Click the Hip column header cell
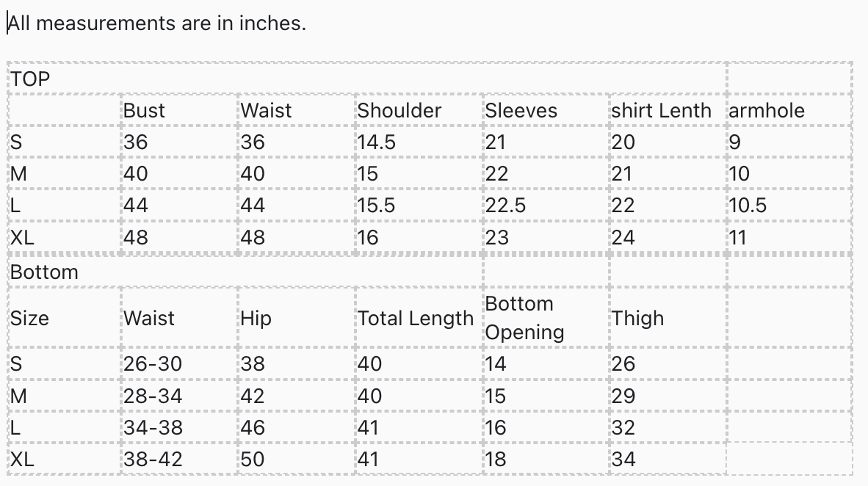Screen dimensions: 868x486 pos(256,319)
